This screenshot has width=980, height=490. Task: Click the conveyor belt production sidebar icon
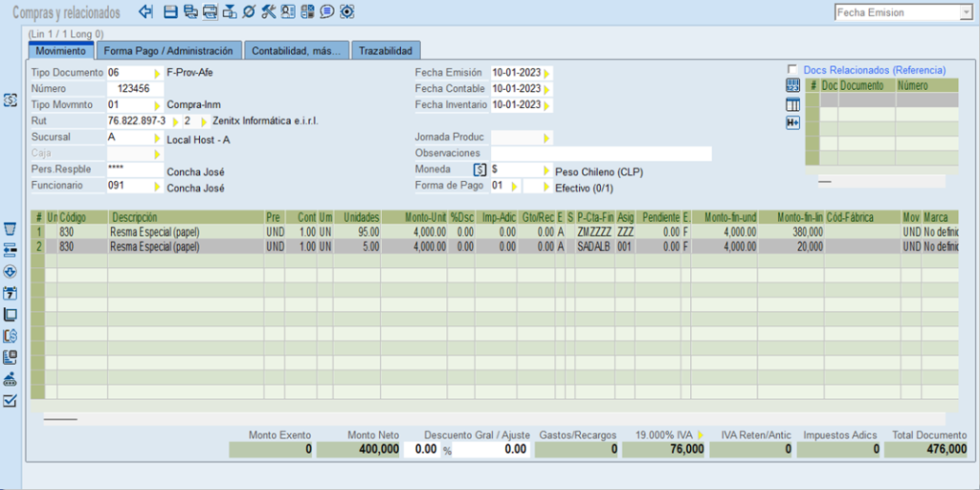click(10, 379)
